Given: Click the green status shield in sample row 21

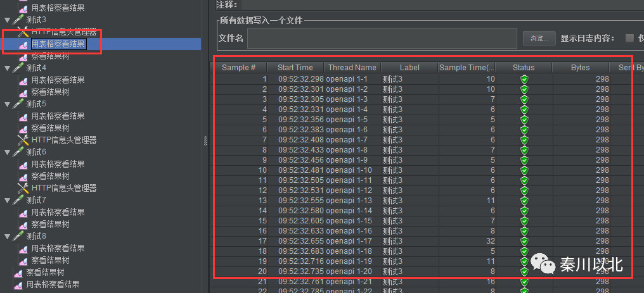Looking at the screenshot, I should tap(524, 282).
